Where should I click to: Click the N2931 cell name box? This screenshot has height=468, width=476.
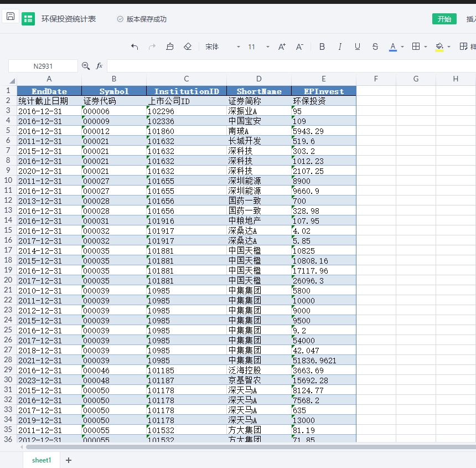(43, 66)
